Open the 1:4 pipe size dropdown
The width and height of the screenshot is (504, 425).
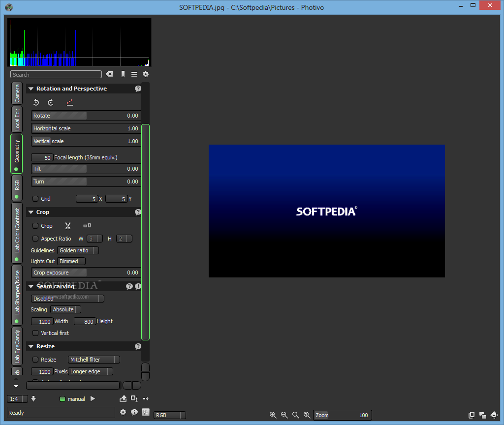point(17,399)
